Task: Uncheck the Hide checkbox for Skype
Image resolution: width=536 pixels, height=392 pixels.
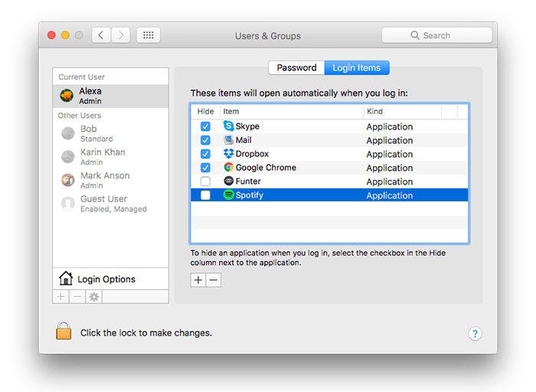Action: (x=205, y=126)
